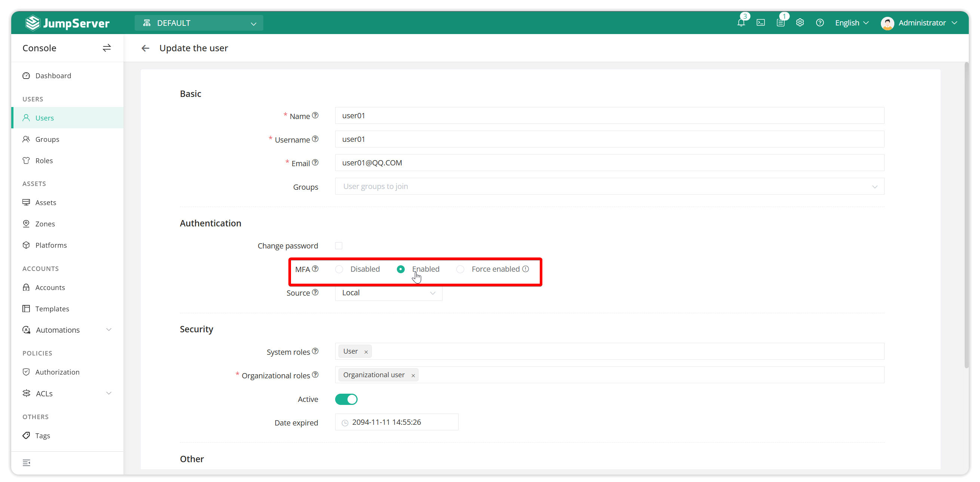
Task: Open Assets in the sidebar
Action: (x=67, y=202)
